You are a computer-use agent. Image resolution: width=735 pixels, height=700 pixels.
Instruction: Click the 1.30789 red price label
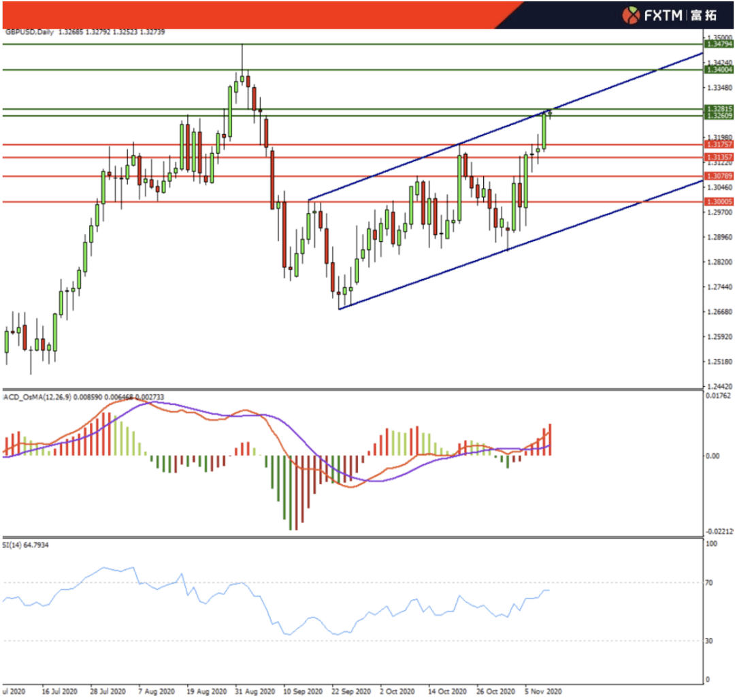tap(720, 176)
